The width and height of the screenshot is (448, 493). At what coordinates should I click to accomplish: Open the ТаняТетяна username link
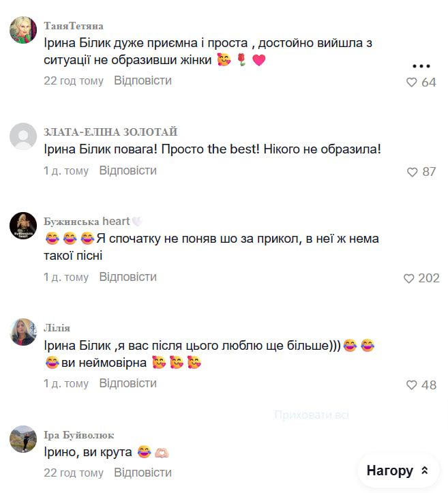point(74,26)
